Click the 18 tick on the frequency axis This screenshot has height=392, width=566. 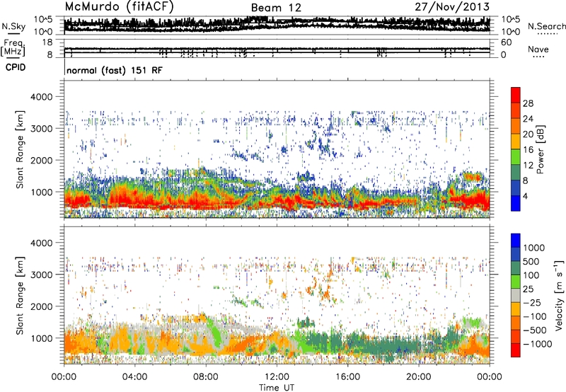(x=47, y=42)
